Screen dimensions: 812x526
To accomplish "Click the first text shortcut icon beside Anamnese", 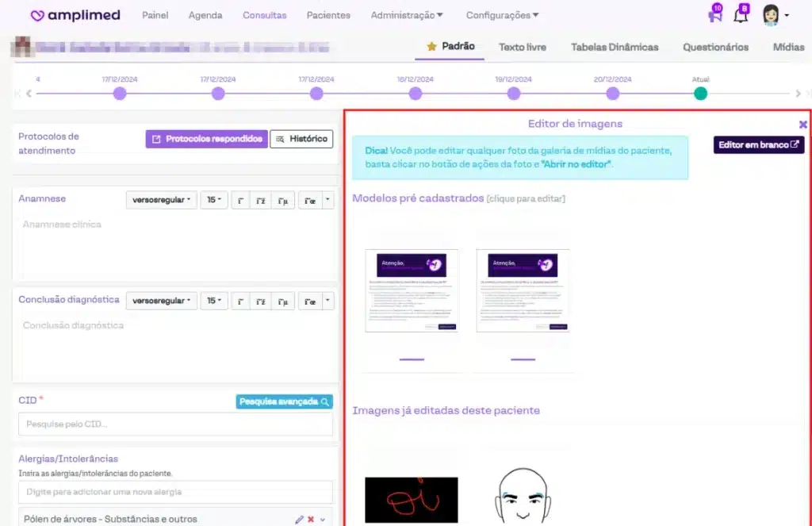I will (x=239, y=199).
